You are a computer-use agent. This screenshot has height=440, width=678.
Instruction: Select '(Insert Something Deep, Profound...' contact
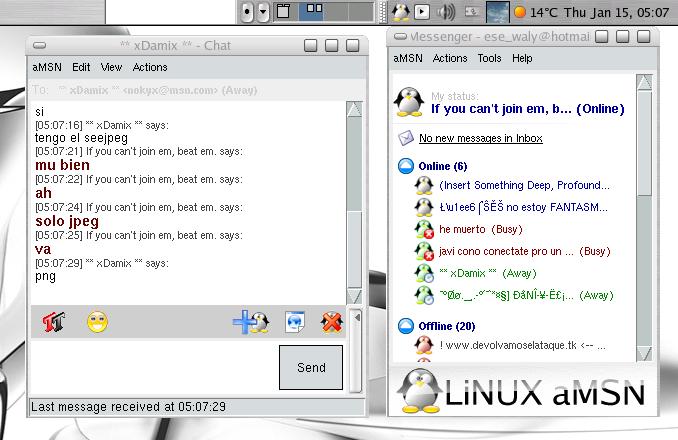click(x=524, y=185)
